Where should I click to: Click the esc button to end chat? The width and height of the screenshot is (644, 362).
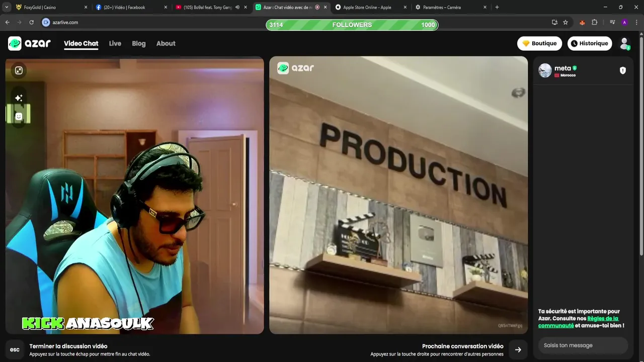(x=15, y=349)
